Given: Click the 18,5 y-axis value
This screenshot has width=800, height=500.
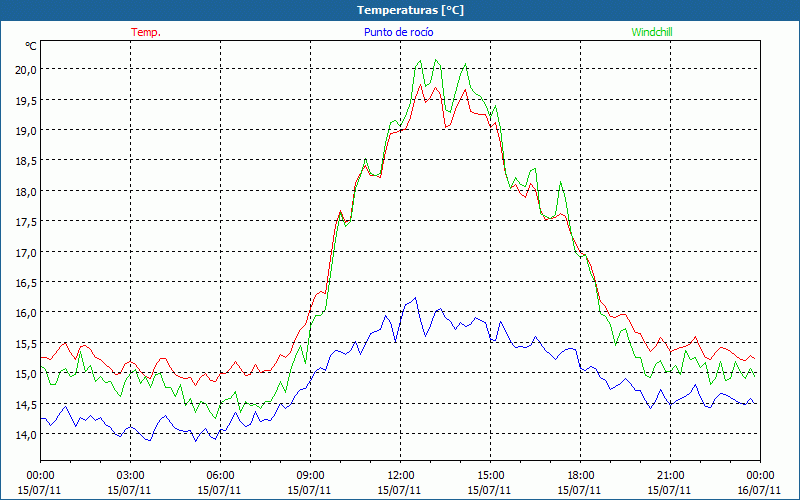Looking at the screenshot, I should pyautogui.click(x=26, y=161).
